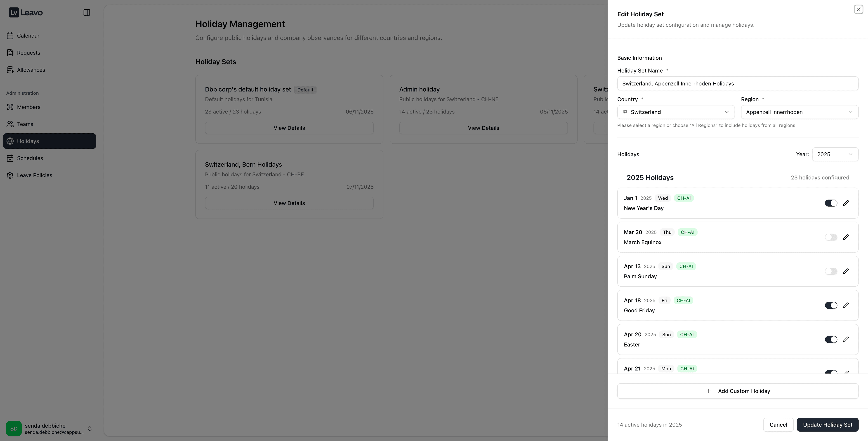868x441 pixels.
Task: Open the Country dropdown showing Switzerland
Action: [x=676, y=112]
